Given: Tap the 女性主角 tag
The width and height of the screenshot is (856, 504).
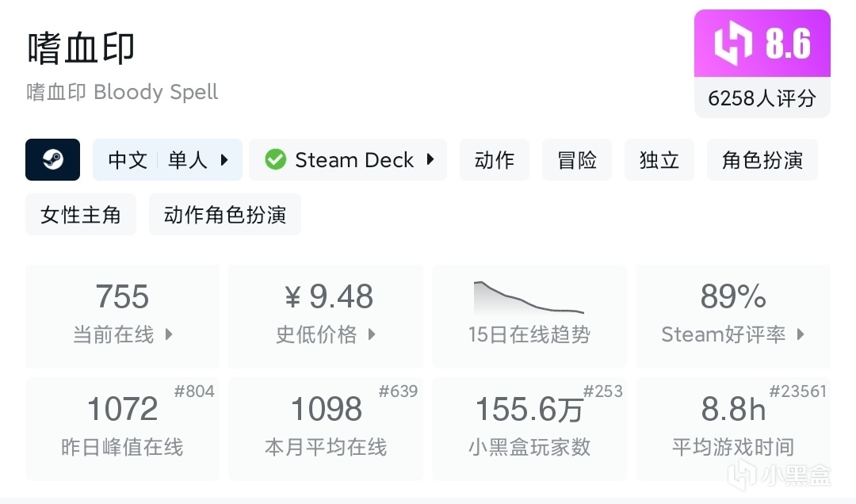Looking at the screenshot, I should (x=81, y=214).
